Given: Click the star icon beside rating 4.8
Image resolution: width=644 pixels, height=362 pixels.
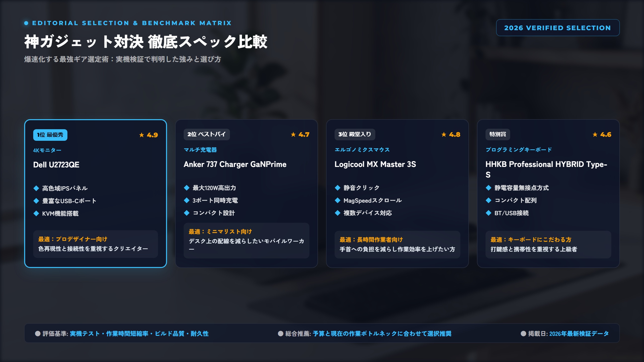Looking at the screenshot, I should tap(444, 134).
